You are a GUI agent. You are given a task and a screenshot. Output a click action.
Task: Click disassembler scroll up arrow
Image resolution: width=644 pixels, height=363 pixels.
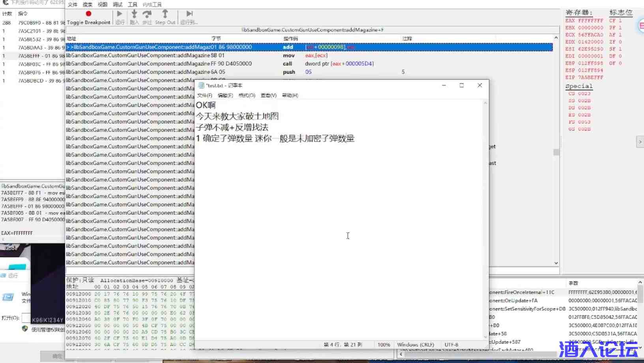[556, 38]
